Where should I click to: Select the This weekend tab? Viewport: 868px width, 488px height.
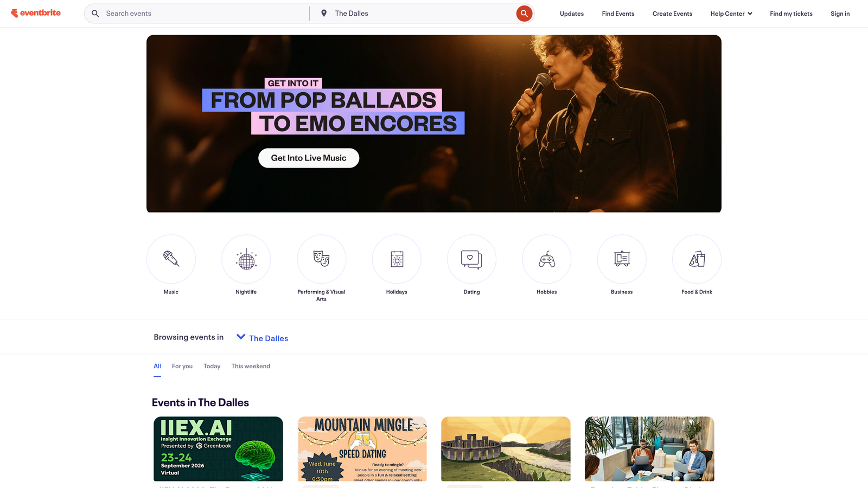pyautogui.click(x=251, y=366)
